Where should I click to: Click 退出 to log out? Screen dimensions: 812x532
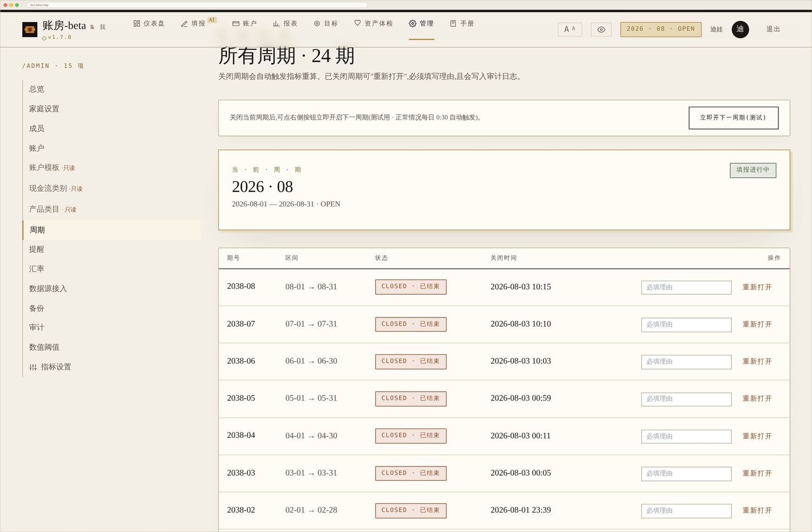[x=773, y=29]
